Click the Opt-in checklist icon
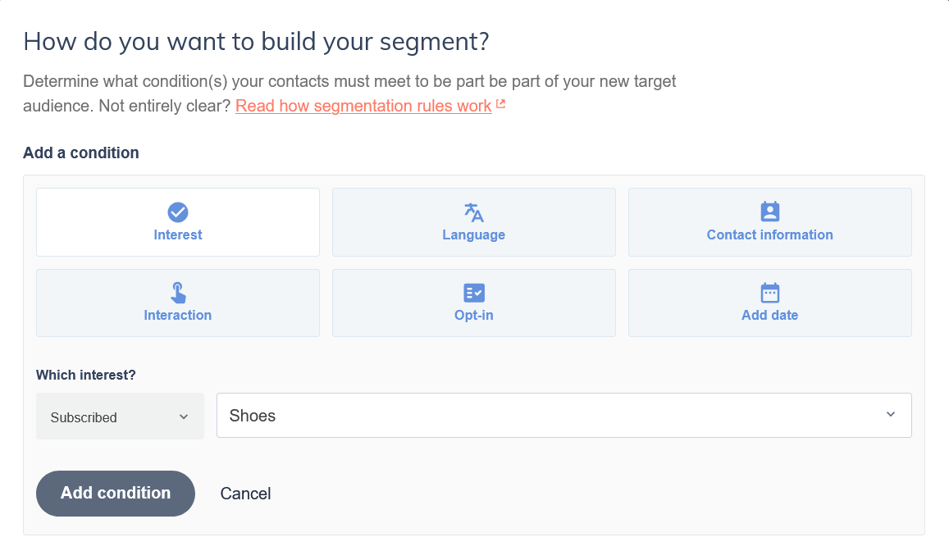Viewport: 949px width, 560px height. pos(474,293)
